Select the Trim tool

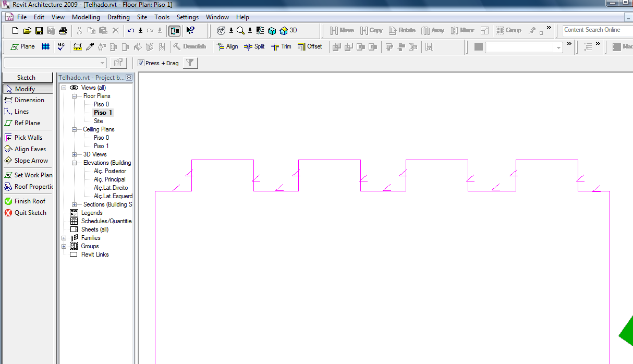click(281, 46)
